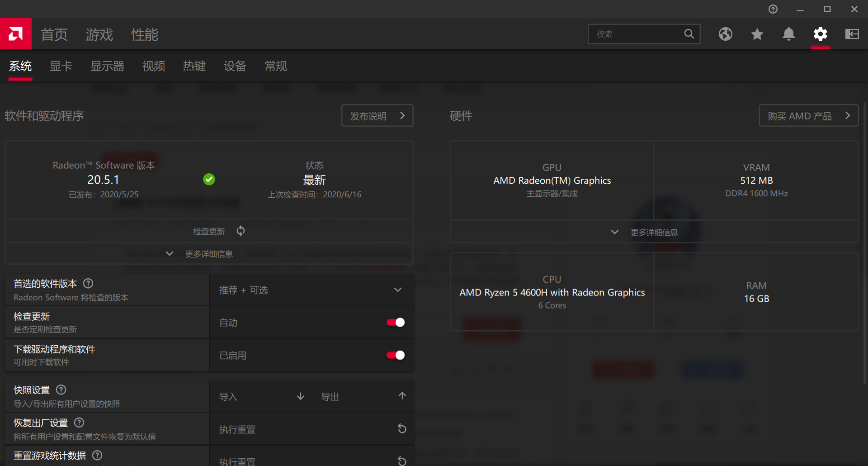868x466 pixels.
Task: Click 导入 snapshot button
Action: (x=262, y=396)
